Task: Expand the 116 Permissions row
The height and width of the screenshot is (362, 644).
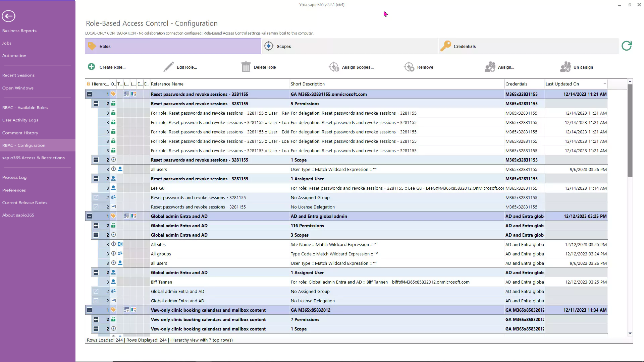Action: click(96, 226)
